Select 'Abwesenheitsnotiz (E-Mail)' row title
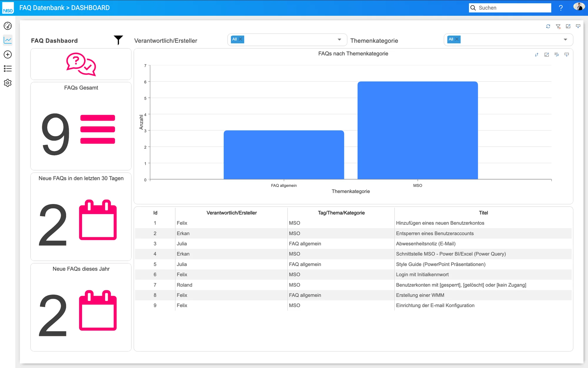Image resolution: width=588 pixels, height=368 pixels. tap(426, 244)
